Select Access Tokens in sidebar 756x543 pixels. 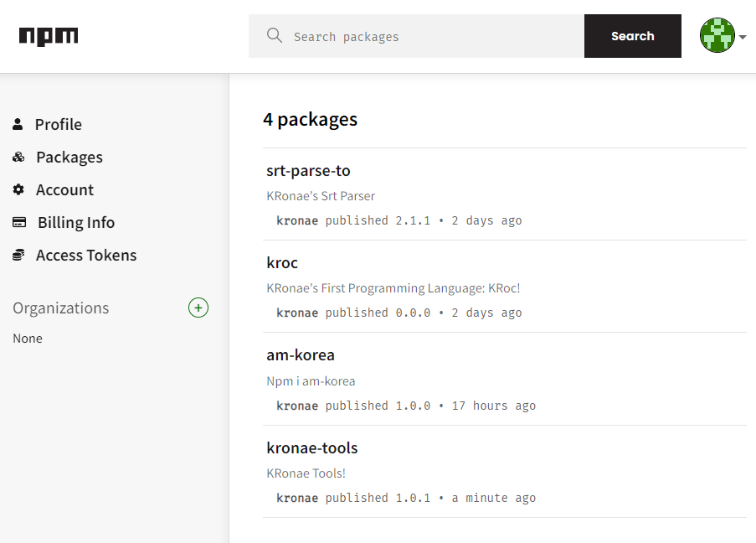[85, 255]
